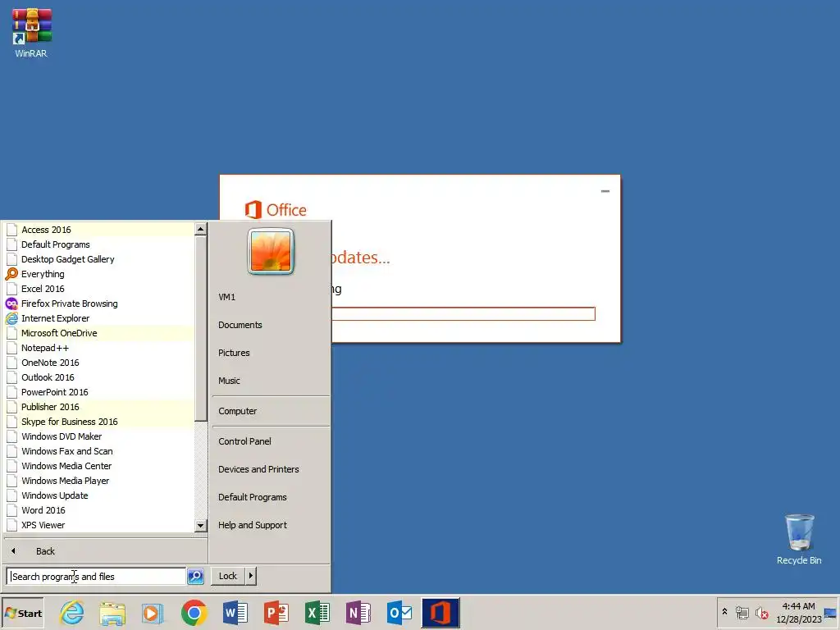Open Help and Support
Viewport: 840px width, 630px height.
(271, 525)
